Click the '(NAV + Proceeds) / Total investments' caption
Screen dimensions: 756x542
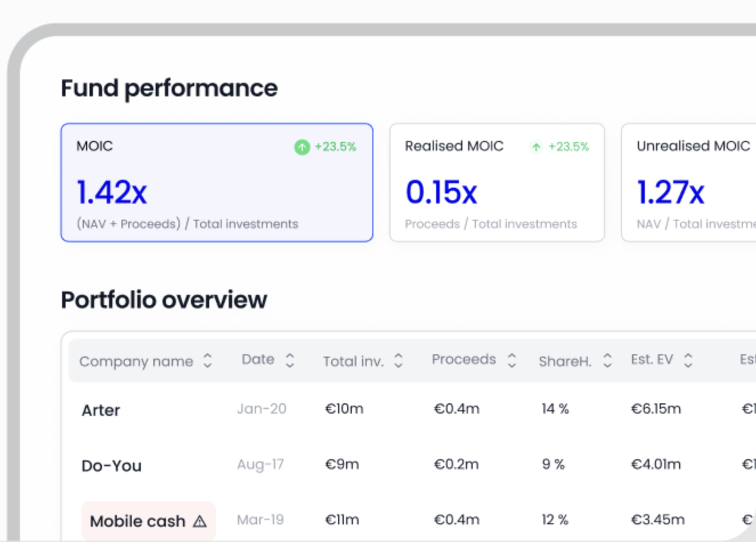point(188,224)
